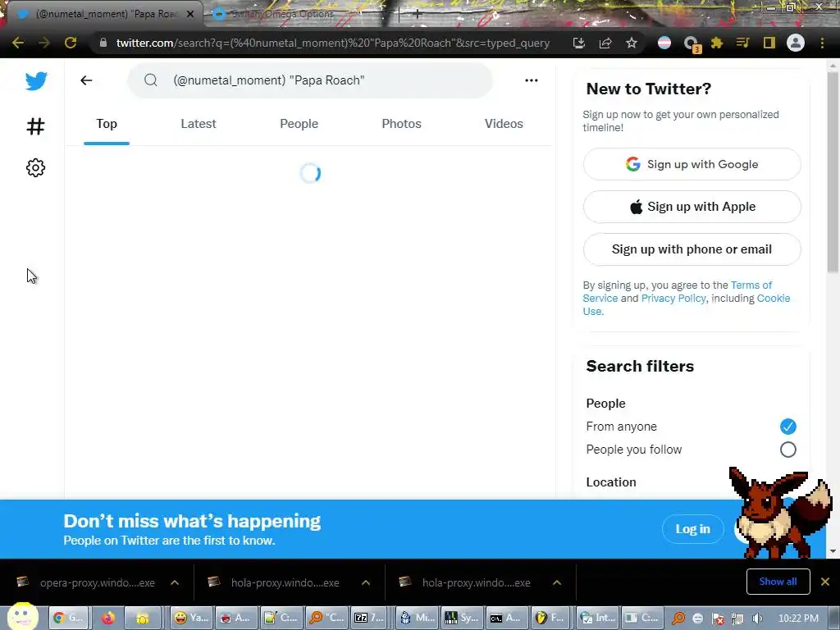840x630 pixels.
Task: Open the three-dot search options menu
Action: coord(532,80)
